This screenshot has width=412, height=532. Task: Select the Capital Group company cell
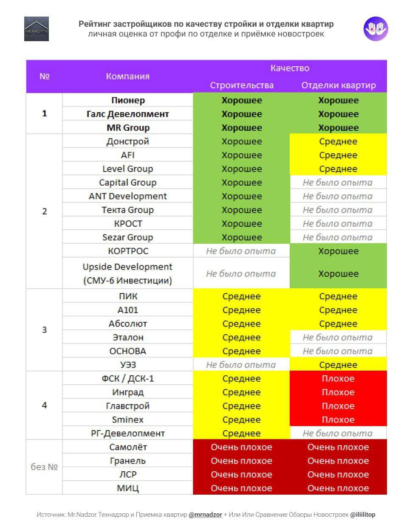click(x=128, y=183)
